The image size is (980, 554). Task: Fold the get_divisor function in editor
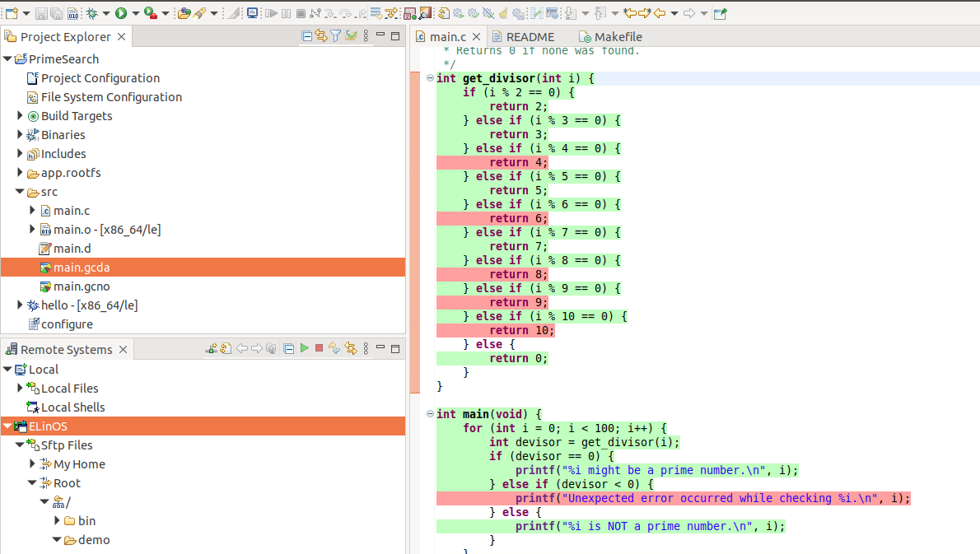430,78
